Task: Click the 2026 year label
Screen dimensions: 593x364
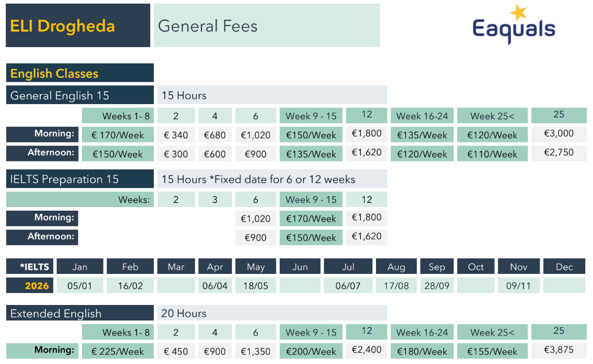Action: pyautogui.click(x=37, y=286)
